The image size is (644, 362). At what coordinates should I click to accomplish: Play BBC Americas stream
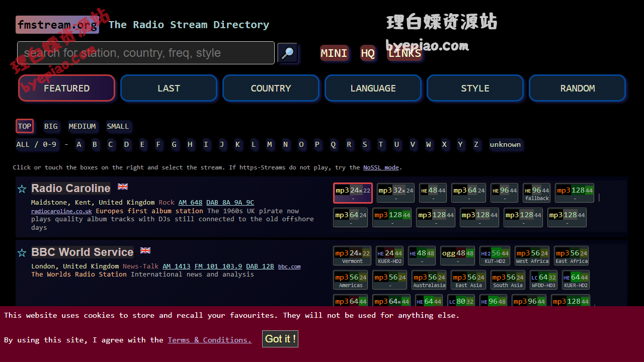[351, 280]
